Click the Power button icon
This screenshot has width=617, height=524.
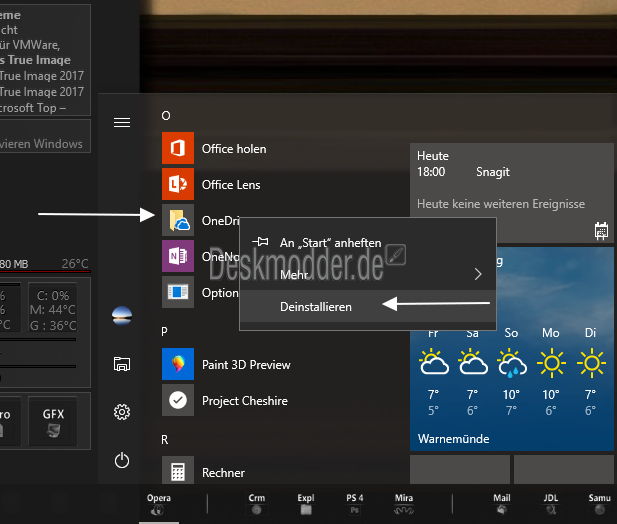point(122,460)
